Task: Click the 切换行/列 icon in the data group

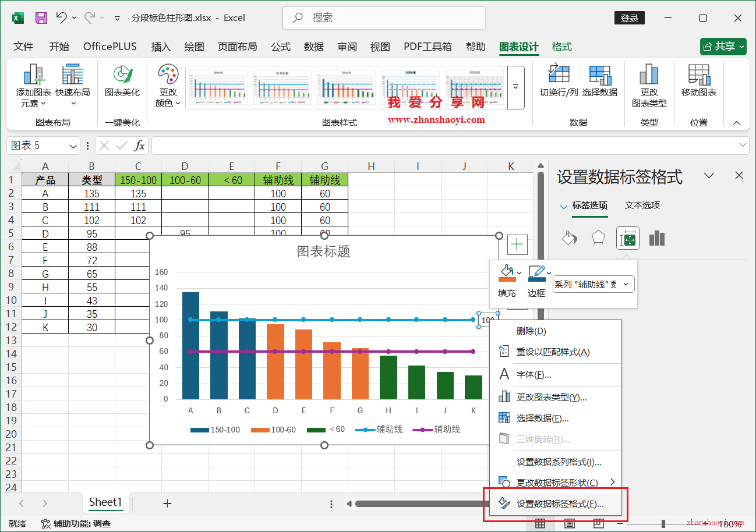Action: [558, 81]
